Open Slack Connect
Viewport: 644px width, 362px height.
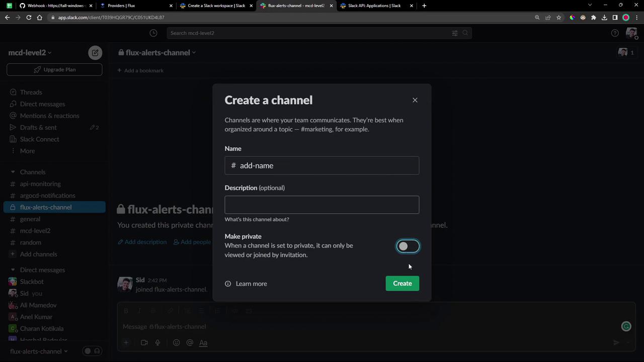39,139
